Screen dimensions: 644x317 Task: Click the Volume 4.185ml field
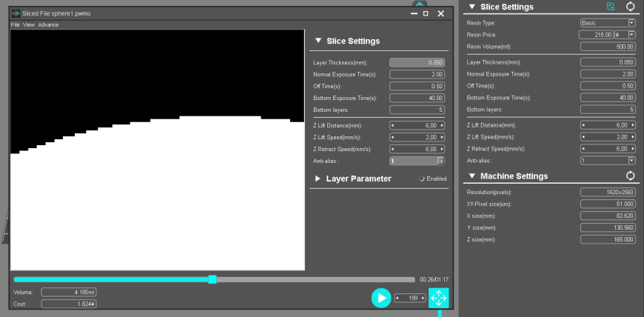[69, 293]
